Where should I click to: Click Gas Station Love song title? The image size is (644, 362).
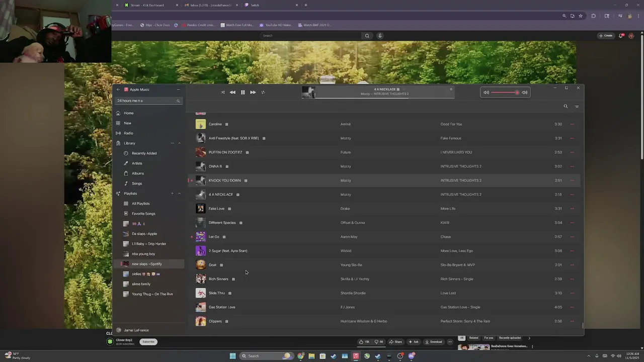pos(222,307)
